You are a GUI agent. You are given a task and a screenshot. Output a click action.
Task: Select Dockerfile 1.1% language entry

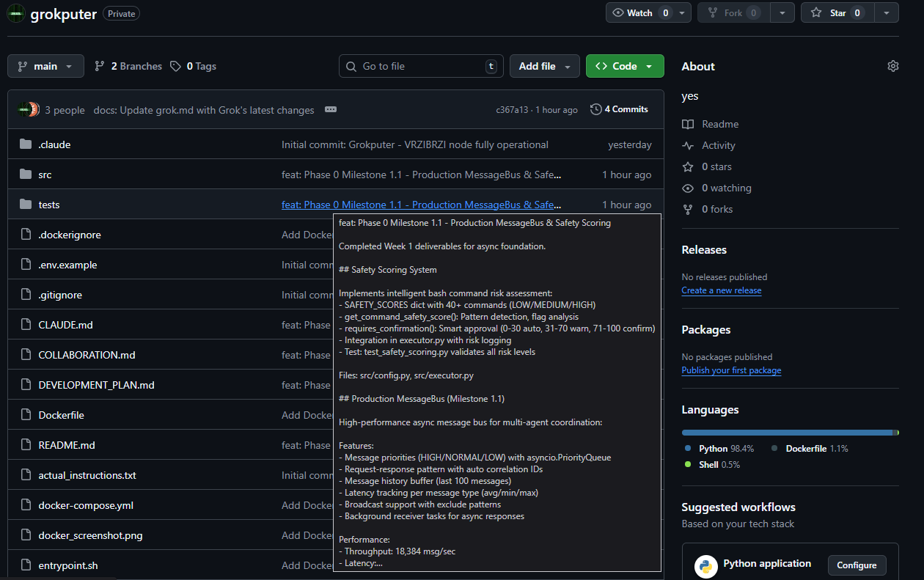tap(809, 448)
